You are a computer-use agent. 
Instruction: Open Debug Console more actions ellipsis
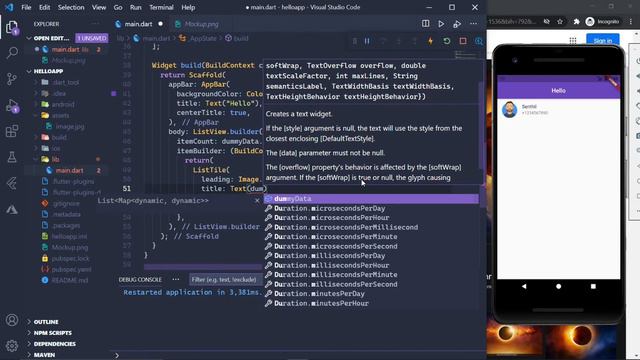click(x=176, y=280)
